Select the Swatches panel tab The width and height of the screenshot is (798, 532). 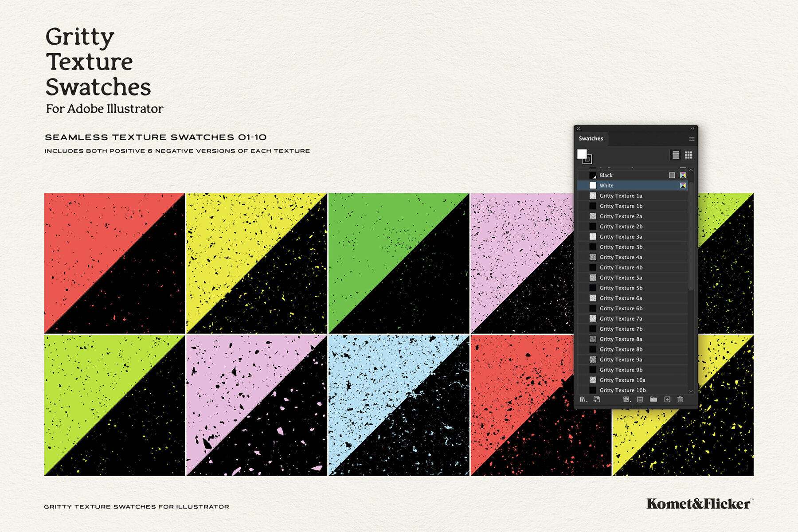pos(590,138)
